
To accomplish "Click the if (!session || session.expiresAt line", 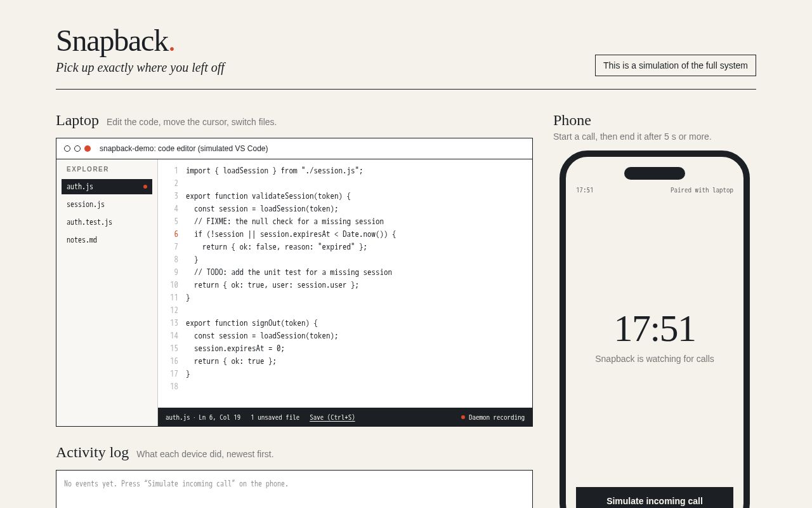I will (295, 234).
